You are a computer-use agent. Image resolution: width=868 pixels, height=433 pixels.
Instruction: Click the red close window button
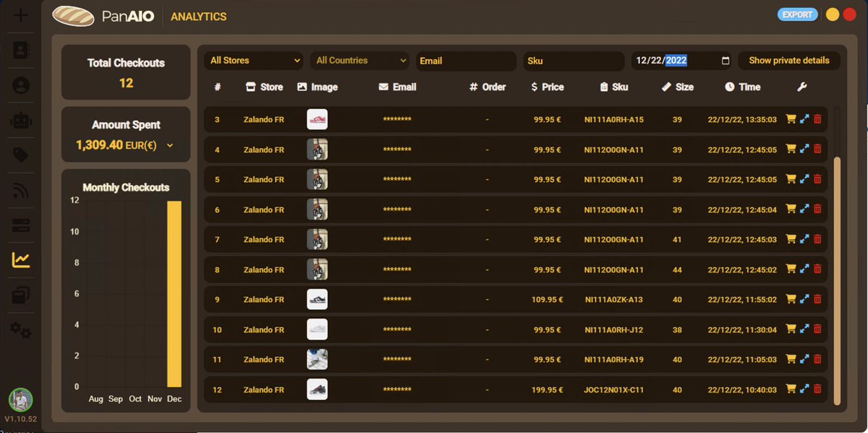[x=849, y=14]
